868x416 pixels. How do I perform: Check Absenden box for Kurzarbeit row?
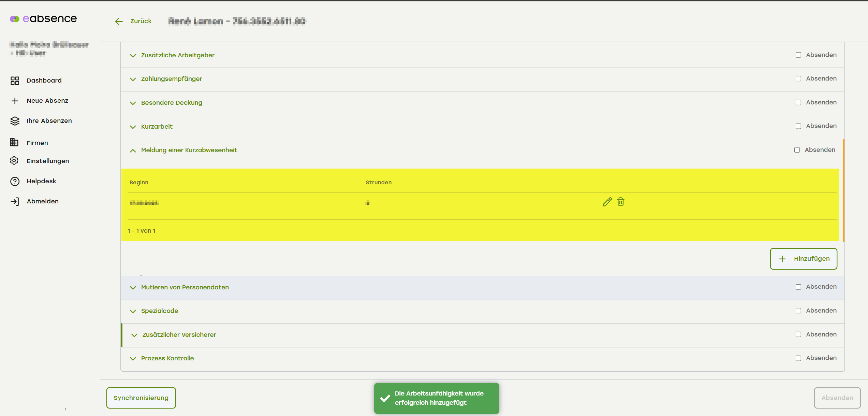798,126
